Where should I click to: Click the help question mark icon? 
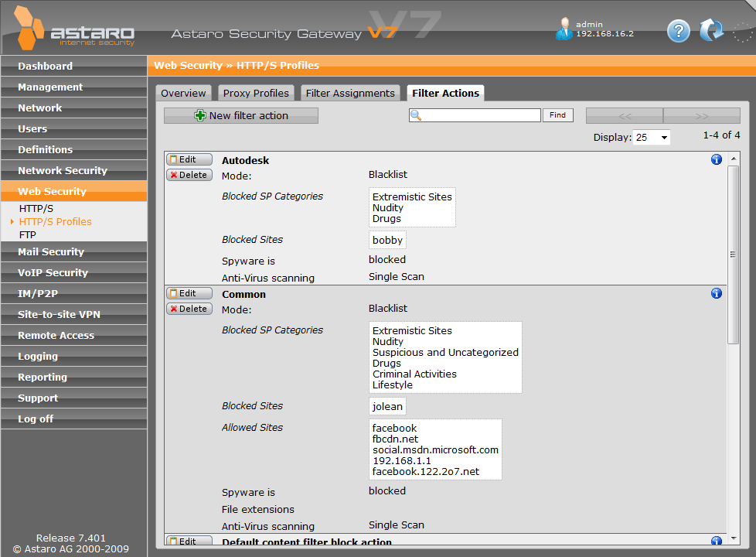tap(678, 31)
